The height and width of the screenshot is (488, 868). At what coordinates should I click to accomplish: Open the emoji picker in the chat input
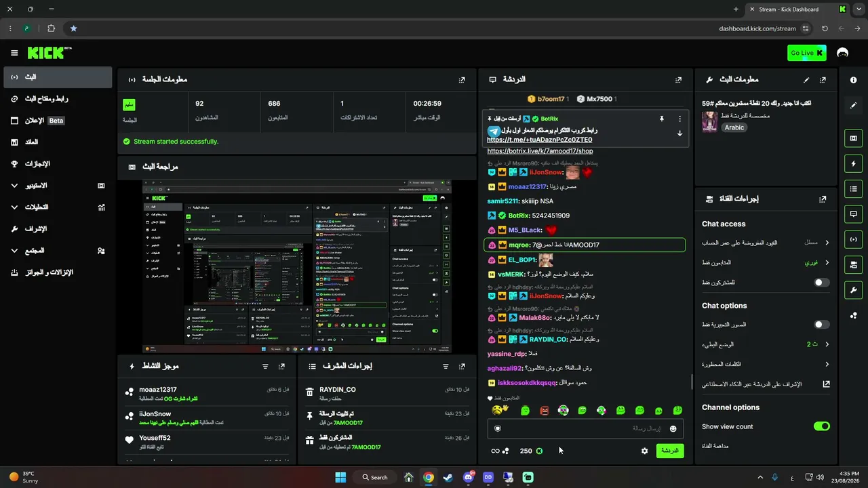coord(673,428)
